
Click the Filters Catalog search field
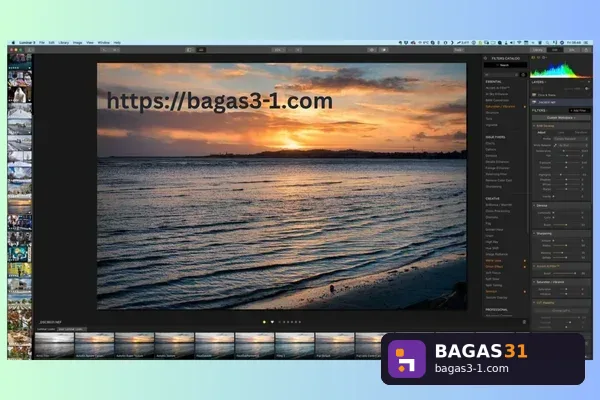505,65
